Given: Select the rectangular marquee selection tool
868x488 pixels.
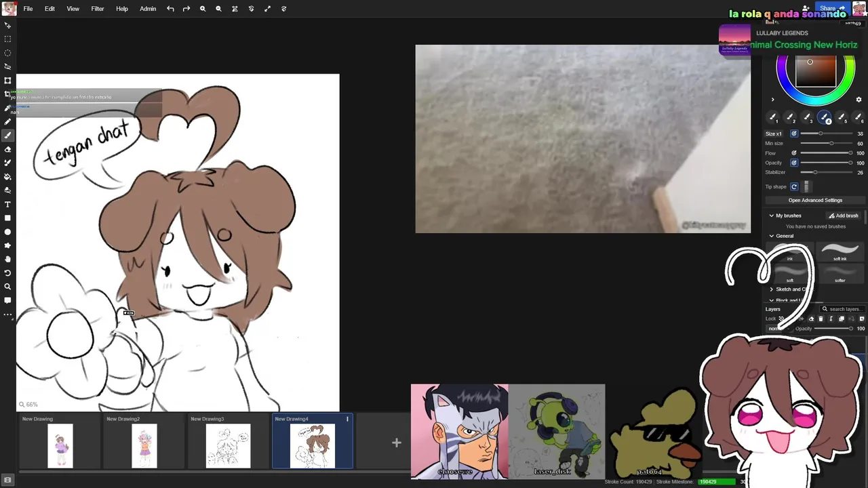Looking at the screenshot, I should 7,39.
